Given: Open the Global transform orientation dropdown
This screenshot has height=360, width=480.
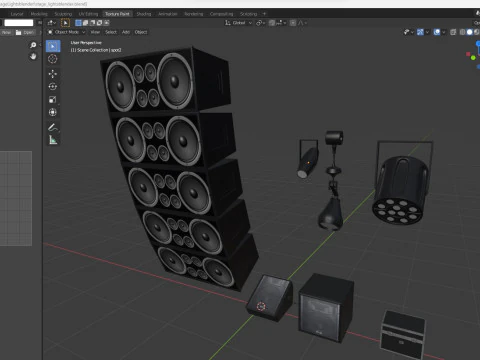Looking at the screenshot, I should (238, 23).
